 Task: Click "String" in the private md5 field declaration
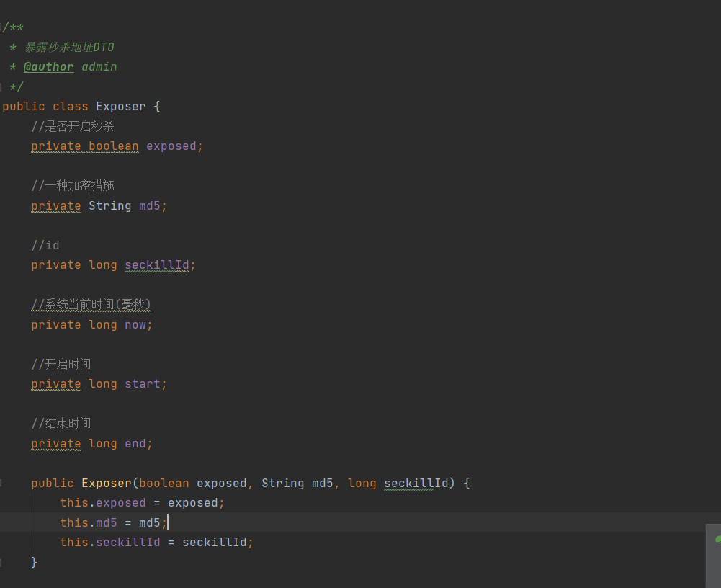[110, 206]
